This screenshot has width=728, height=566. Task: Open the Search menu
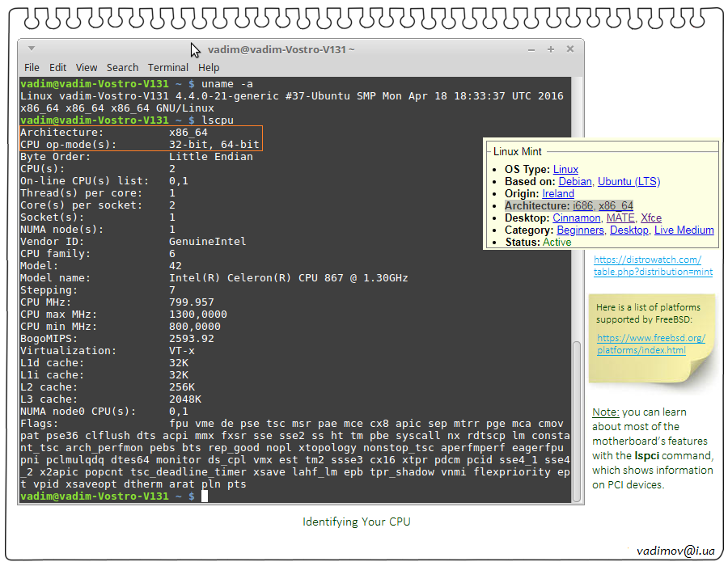click(x=122, y=68)
